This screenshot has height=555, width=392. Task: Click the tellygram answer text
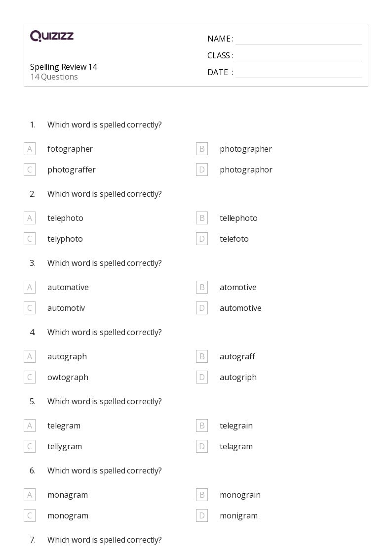65,447
